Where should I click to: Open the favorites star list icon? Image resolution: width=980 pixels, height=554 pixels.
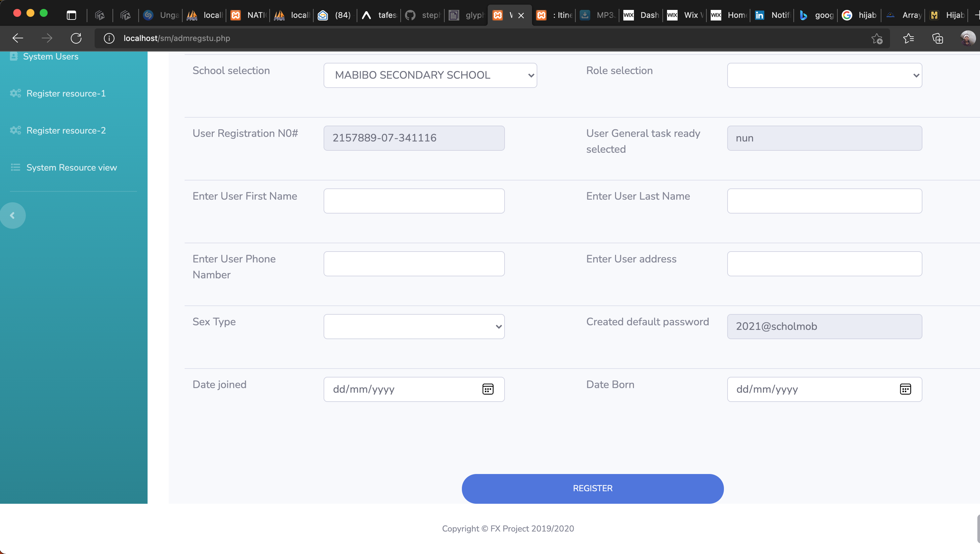pyautogui.click(x=909, y=38)
